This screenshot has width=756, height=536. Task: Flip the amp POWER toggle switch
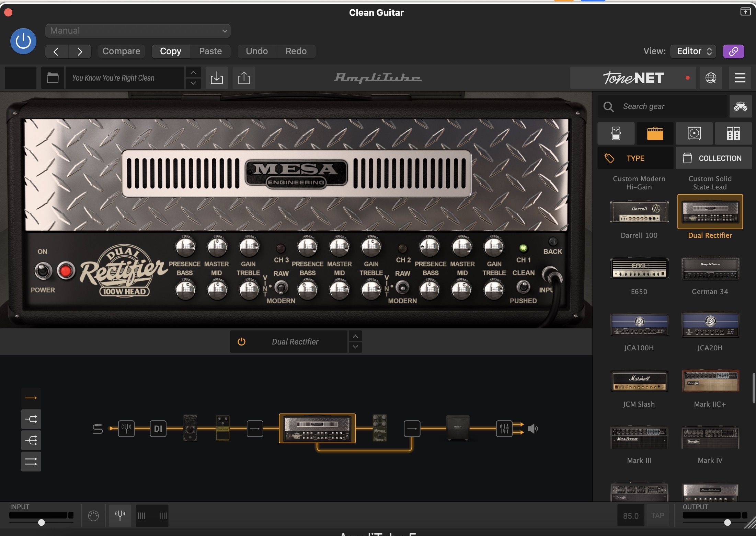[43, 271]
